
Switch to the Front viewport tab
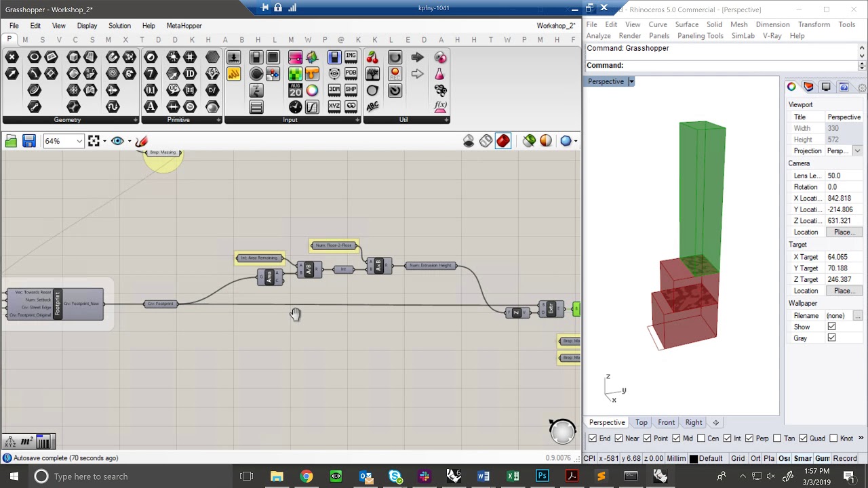pyautogui.click(x=666, y=422)
